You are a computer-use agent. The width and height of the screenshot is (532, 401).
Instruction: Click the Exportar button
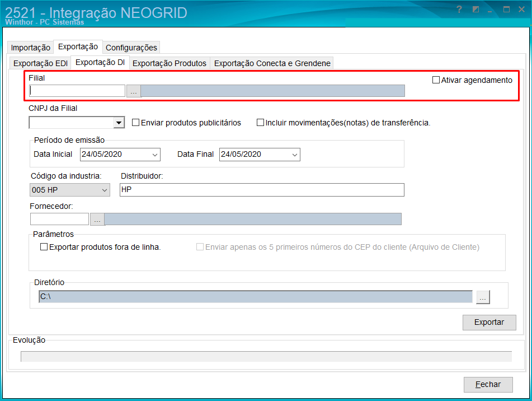489,322
